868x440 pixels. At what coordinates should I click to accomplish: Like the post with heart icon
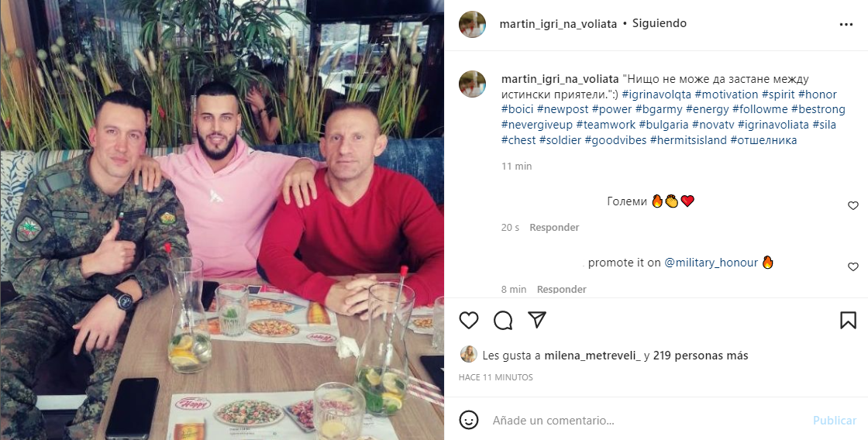(469, 320)
